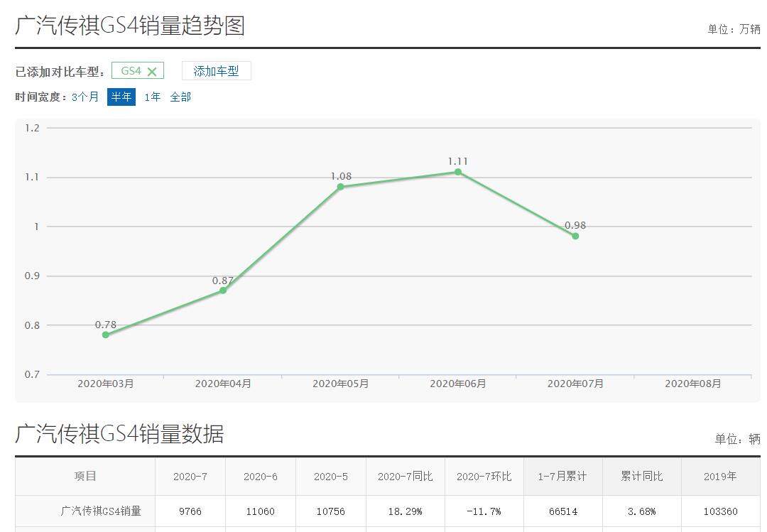The image size is (767, 532).
Task: Click the 2019年 column header
Action: click(720, 476)
